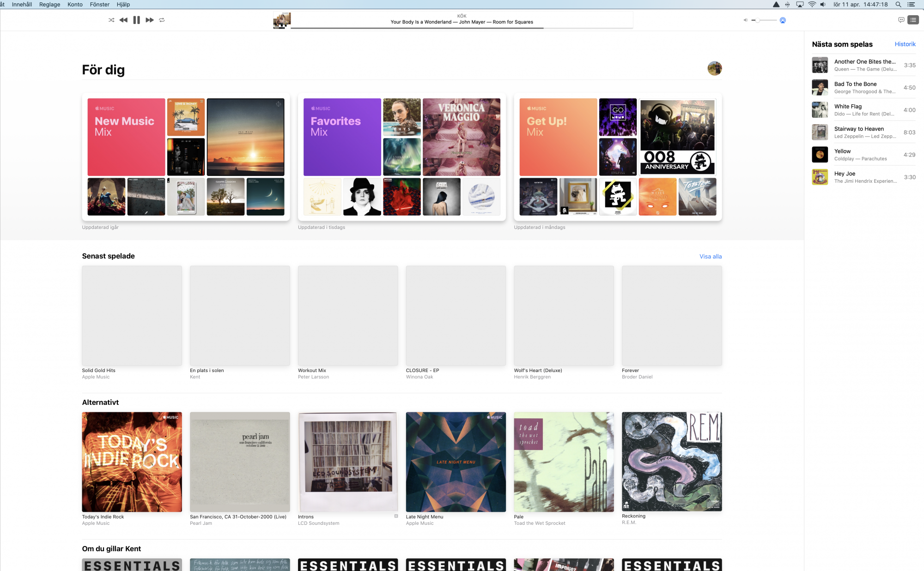
Task: Open the Today's Indie Rock playlist
Action: pos(132,462)
